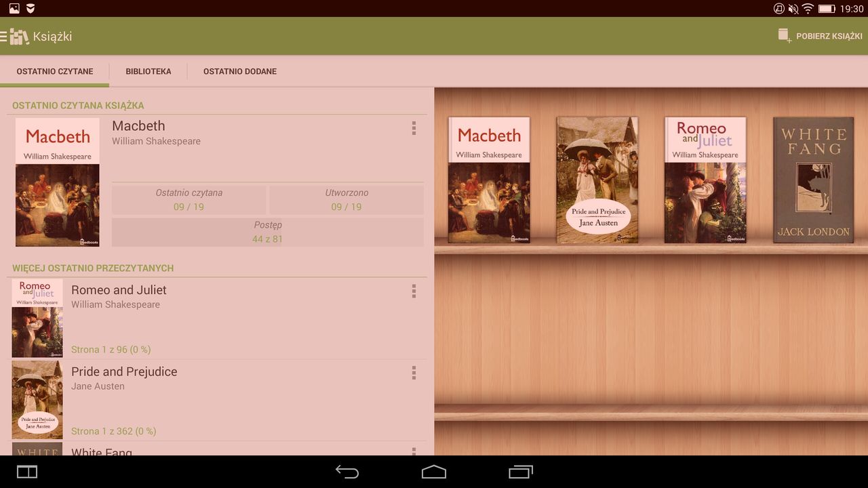This screenshot has width=868, height=488.
Task: Click the Romeo and Juliet list title
Action: point(119,290)
